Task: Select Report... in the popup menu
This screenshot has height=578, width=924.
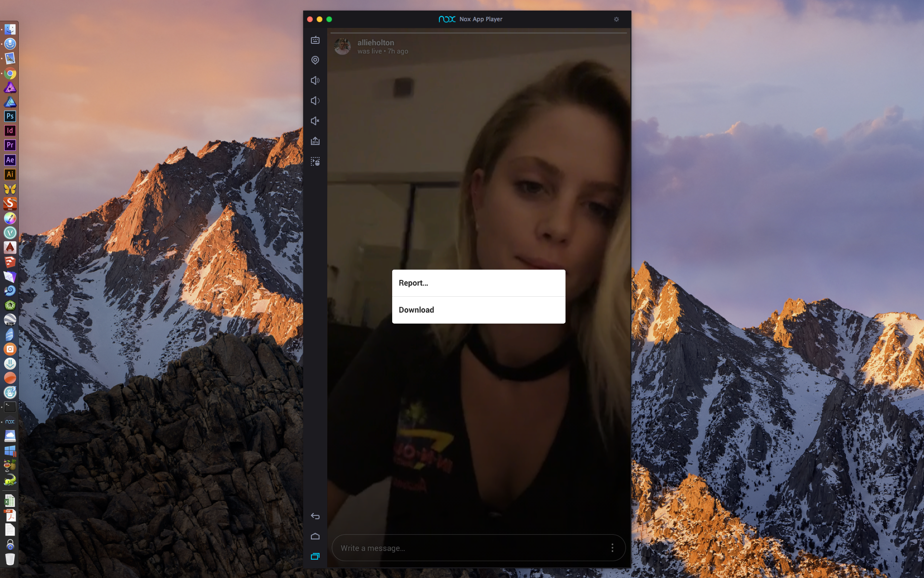Action: (478, 283)
